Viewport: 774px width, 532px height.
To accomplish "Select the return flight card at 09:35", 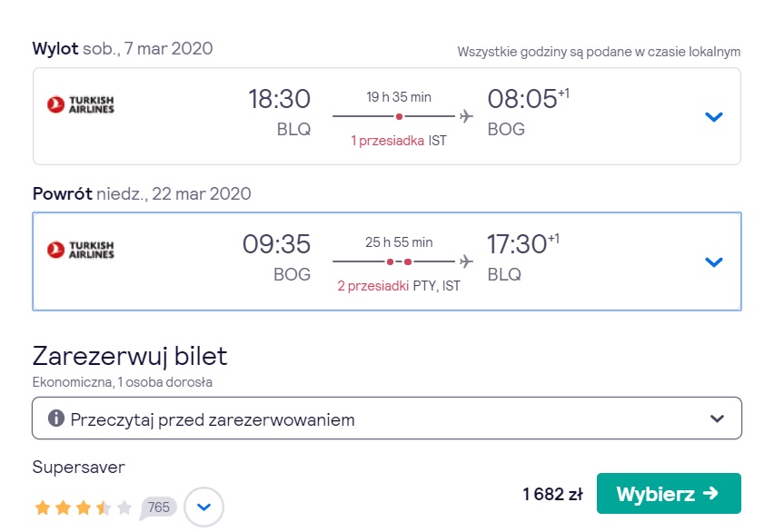I will click(x=386, y=261).
